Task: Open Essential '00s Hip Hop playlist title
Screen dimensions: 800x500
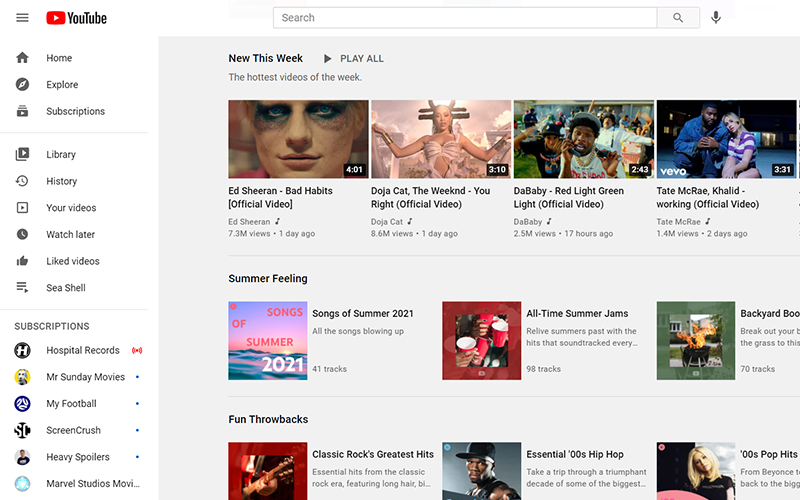Action: pos(575,454)
